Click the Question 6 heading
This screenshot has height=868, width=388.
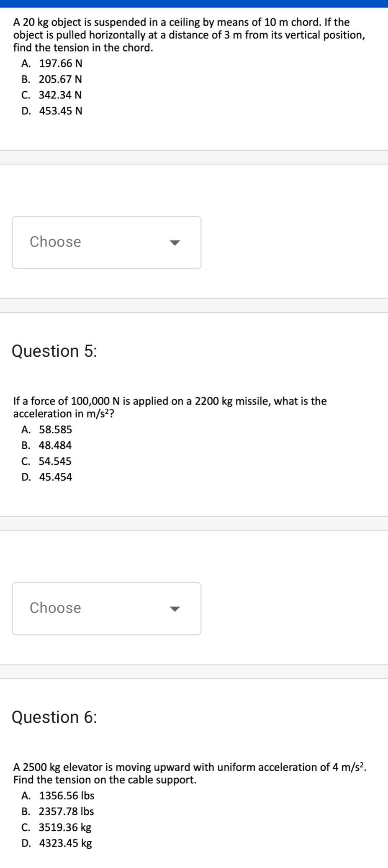(54, 717)
